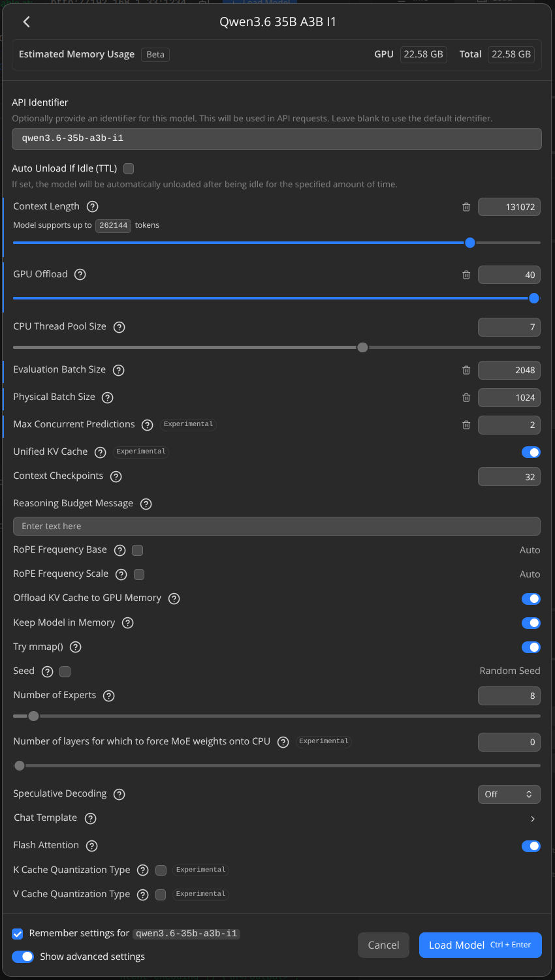Viewport: 555px width, 980px height.
Task: Click the Context Checkpoints field 32
Action: pyautogui.click(x=509, y=477)
